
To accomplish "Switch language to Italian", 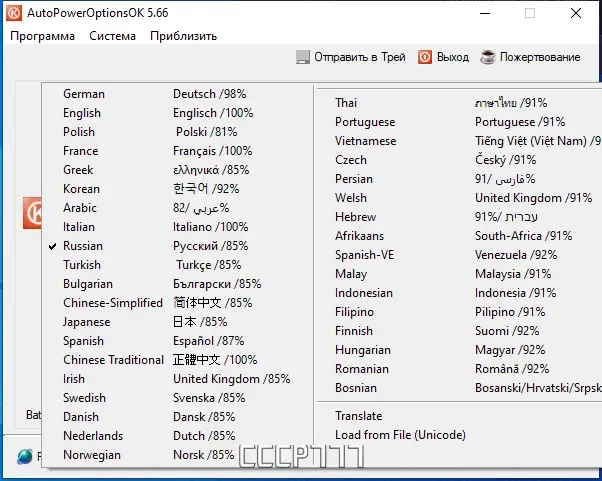I will (178, 227).
